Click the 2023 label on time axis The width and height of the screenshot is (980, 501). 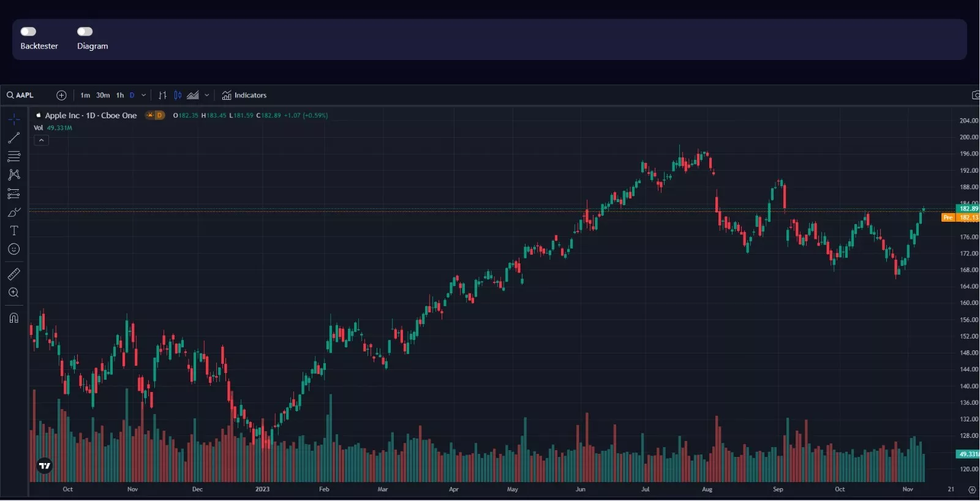coord(262,489)
